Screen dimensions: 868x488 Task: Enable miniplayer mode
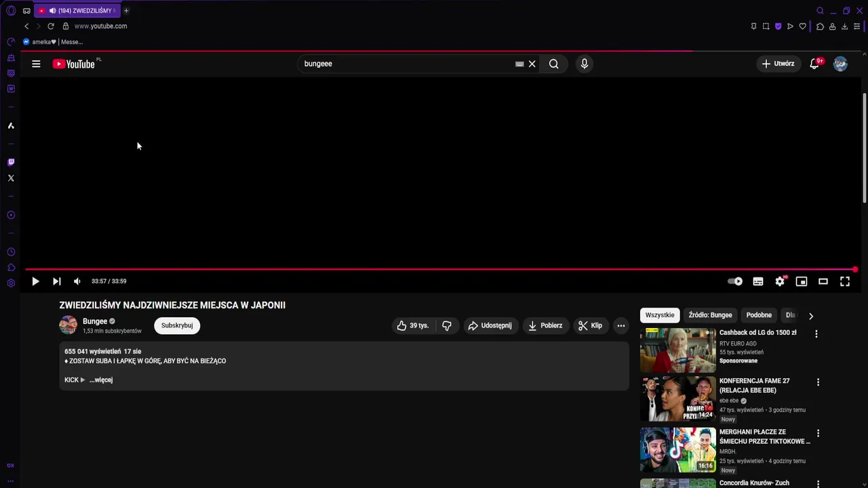(802, 281)
